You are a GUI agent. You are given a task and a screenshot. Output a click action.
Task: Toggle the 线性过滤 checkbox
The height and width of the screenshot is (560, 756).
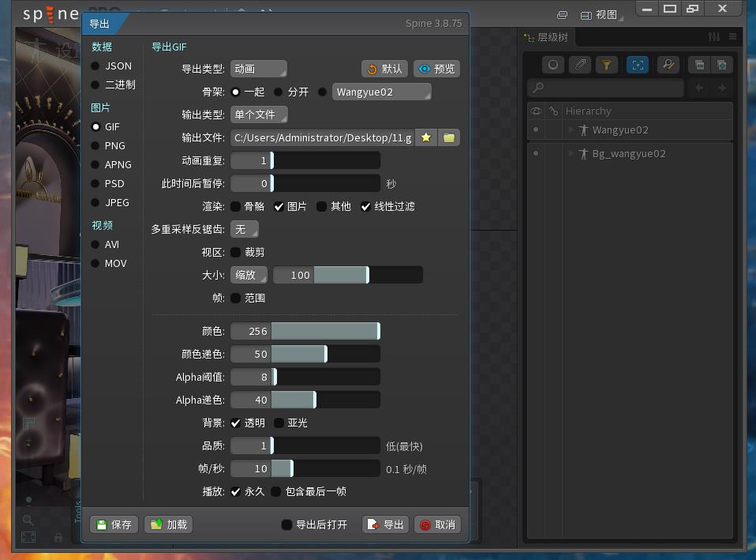click(366, 207)
